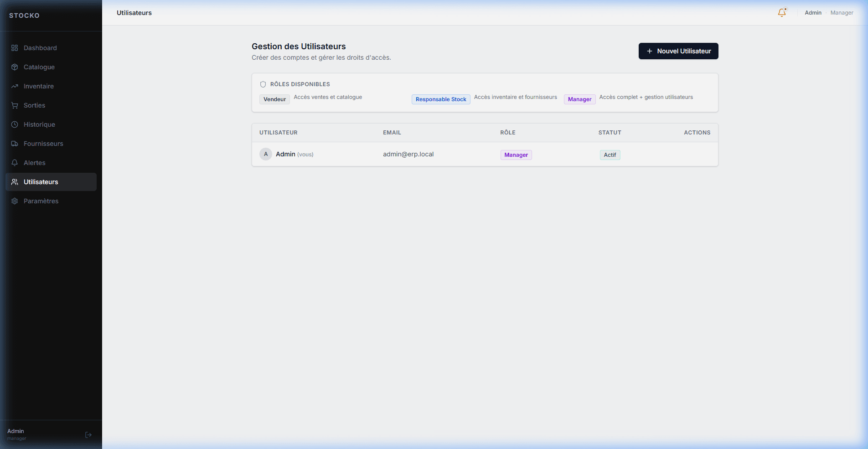The width and height of the screenshot is (868, 449).
Task: Click the EMAIL column header
Action: coord(392,133)
